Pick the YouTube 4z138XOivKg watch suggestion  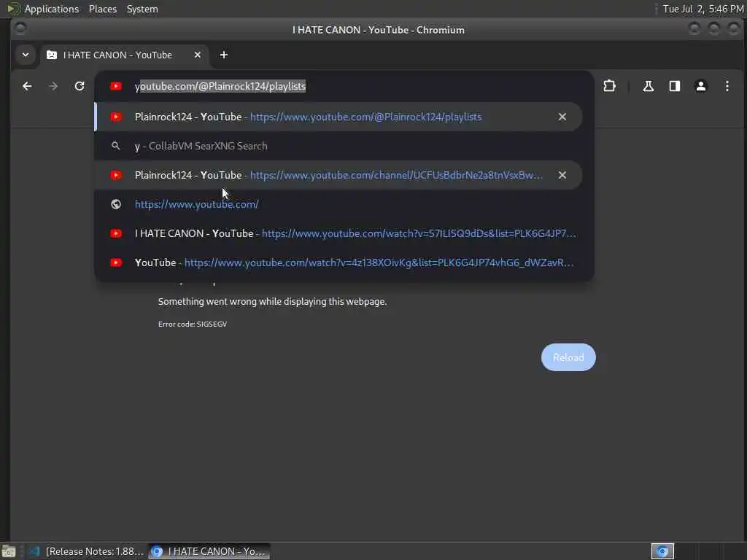pos(338,262)
